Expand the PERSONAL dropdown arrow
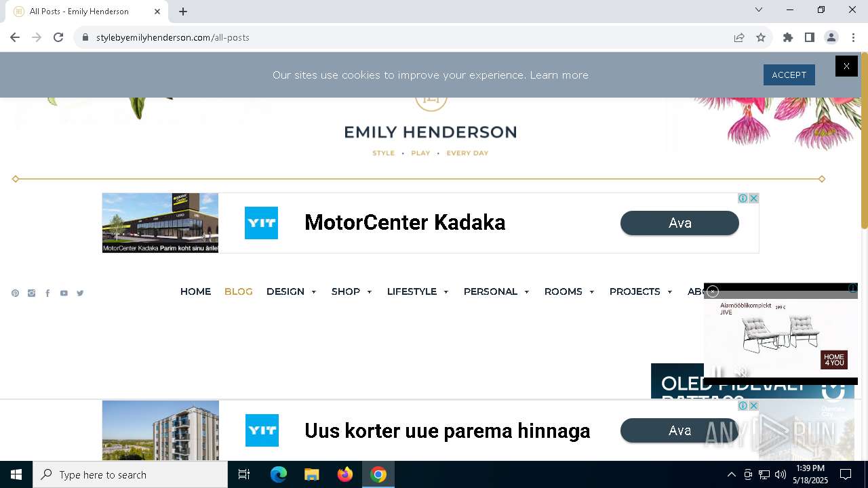Screen dimensions: 868x488 pos(526,292)
